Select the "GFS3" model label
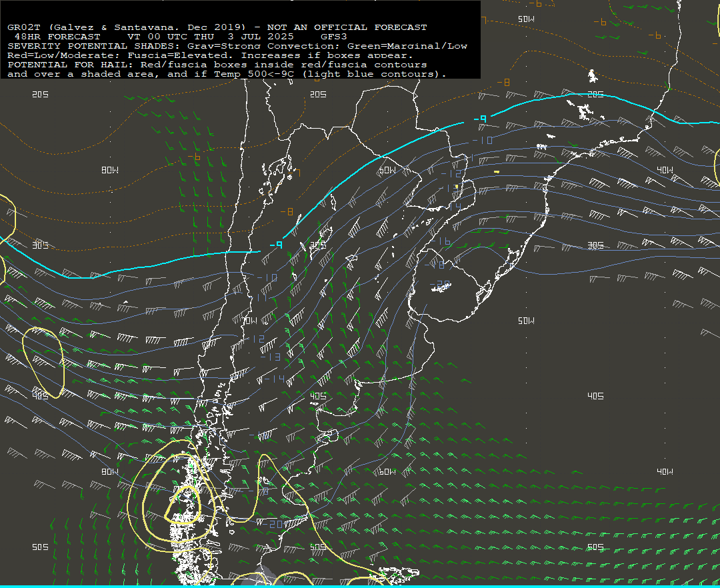Image resolution: width=720 pixels, height=588 pixels. [334, 37]
